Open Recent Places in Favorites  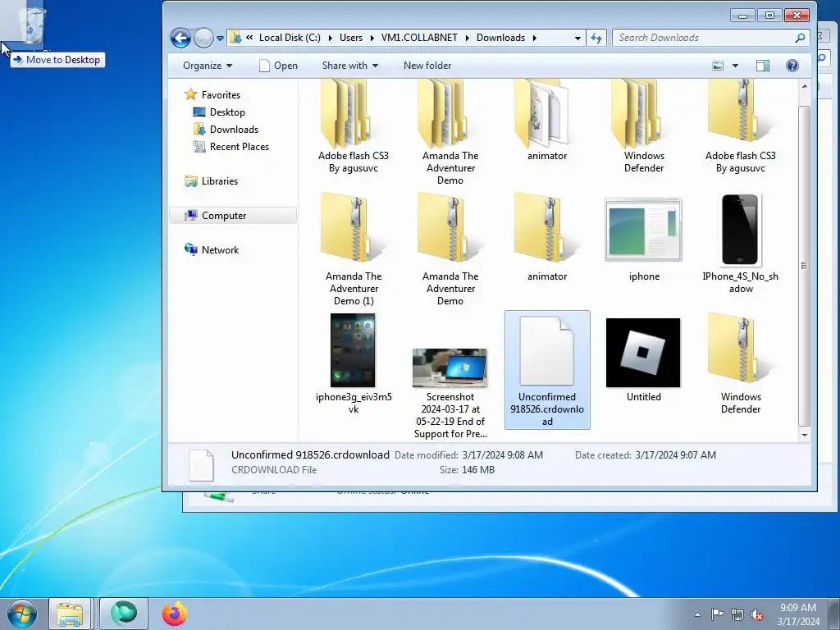click(231, 146)
